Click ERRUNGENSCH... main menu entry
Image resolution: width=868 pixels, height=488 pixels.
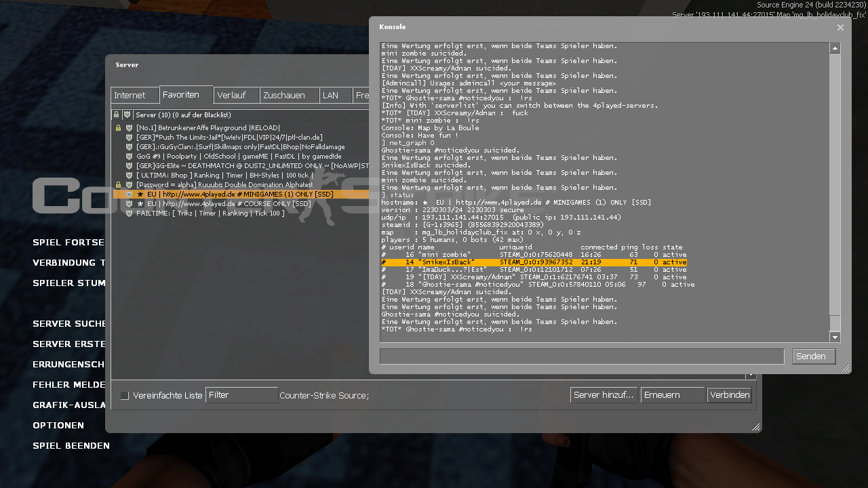coord(68,365)
